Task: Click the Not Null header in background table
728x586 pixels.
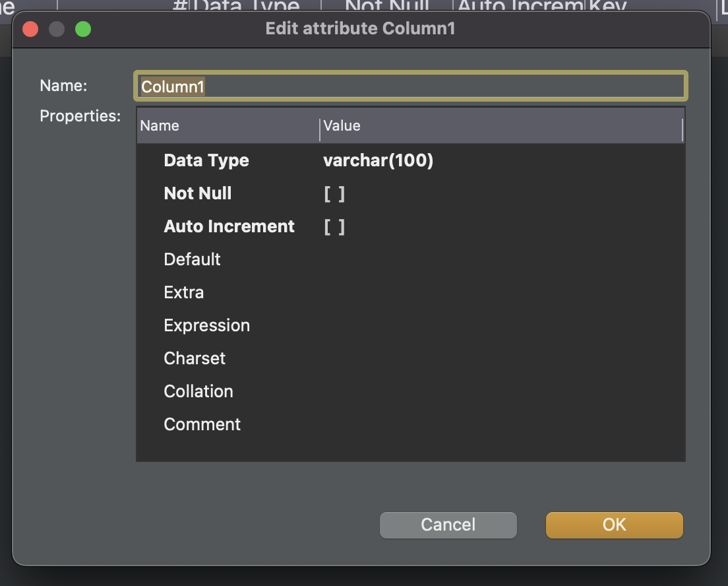Action: point(386,5)
